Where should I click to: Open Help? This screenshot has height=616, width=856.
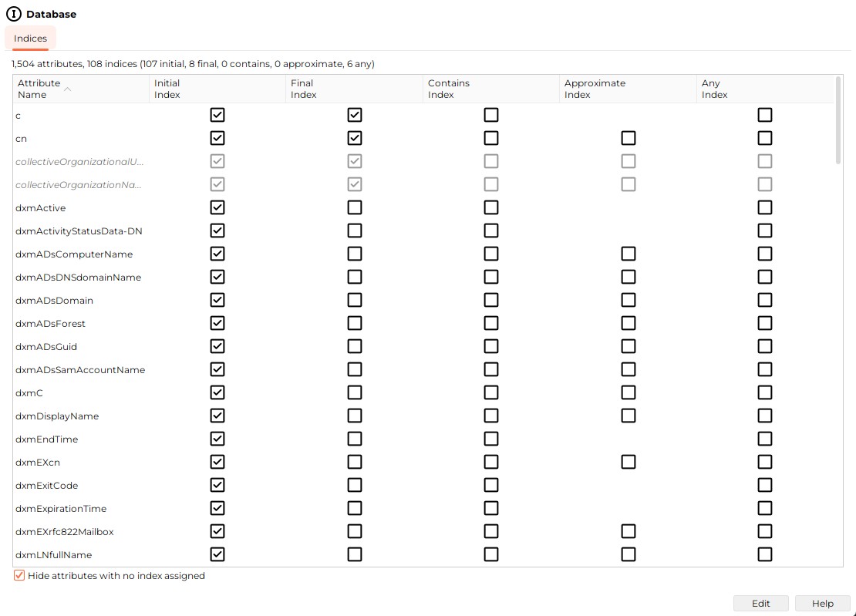click(x=822, y=603)
